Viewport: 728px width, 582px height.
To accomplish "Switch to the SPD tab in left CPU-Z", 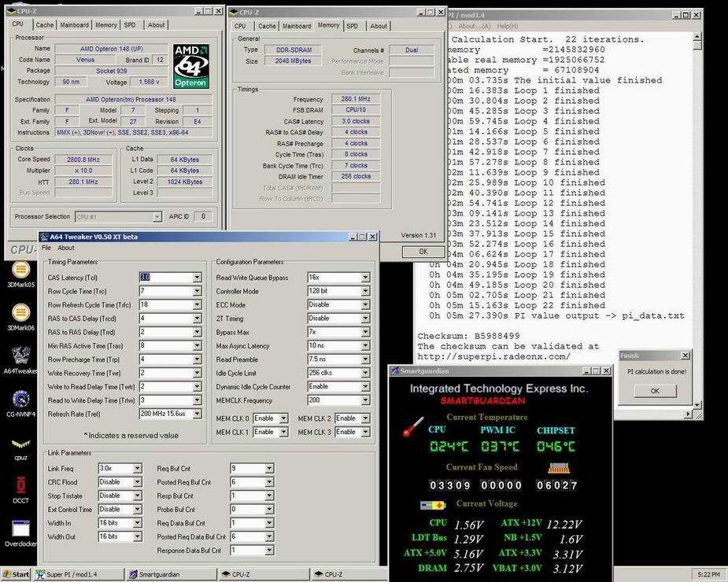I will click(130, 25).
